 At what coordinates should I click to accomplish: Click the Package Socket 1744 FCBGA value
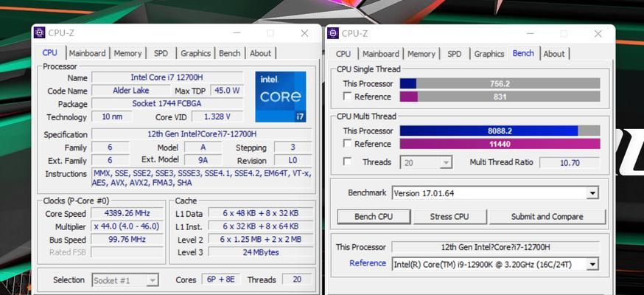click(x=167, y=103)
